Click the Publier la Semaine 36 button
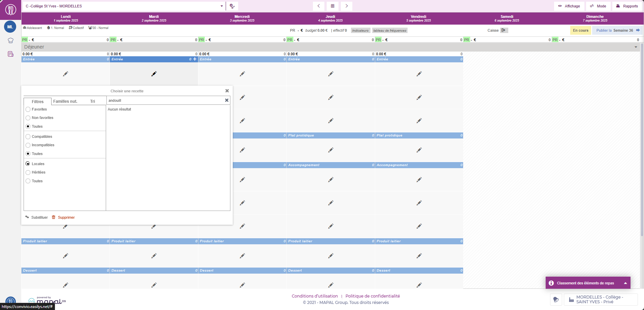644x310 pixels. click(618, 30)
